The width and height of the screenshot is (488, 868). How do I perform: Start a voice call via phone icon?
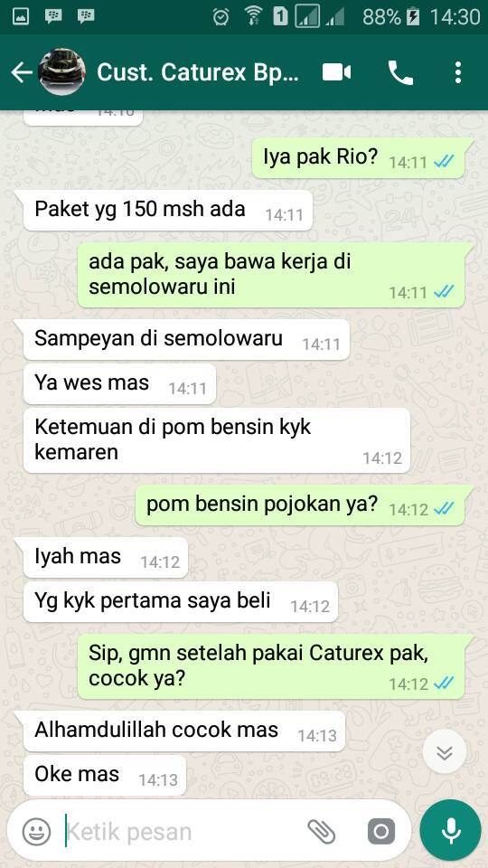(400, 72)
